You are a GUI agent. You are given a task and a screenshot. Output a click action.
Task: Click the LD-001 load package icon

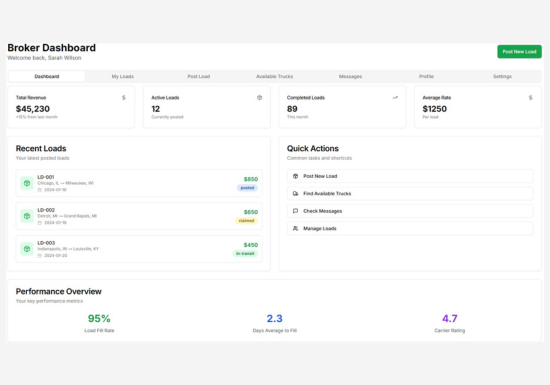[27, 183]
